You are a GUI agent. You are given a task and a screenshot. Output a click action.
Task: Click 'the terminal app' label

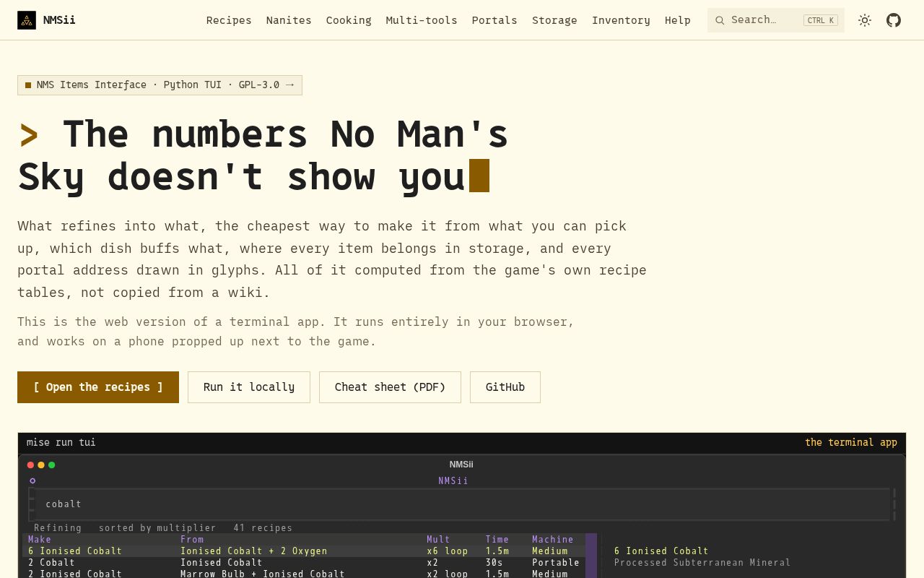(851, 442)
